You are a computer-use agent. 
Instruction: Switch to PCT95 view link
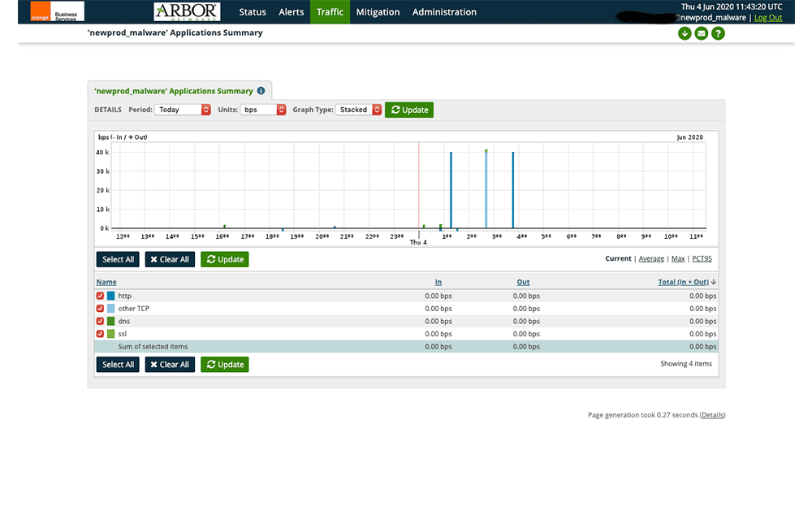click(x=702, y=258)
